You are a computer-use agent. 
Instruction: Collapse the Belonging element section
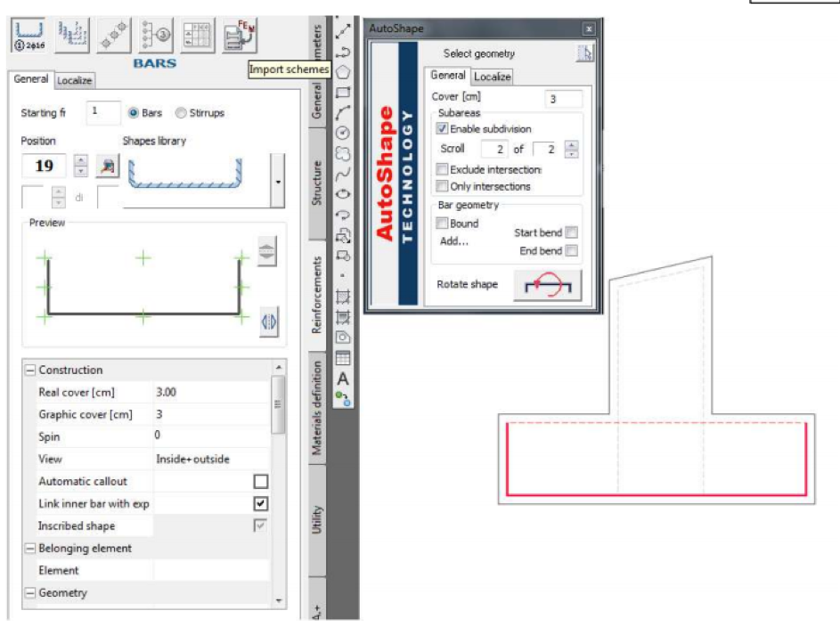click(x=29, y=548)
